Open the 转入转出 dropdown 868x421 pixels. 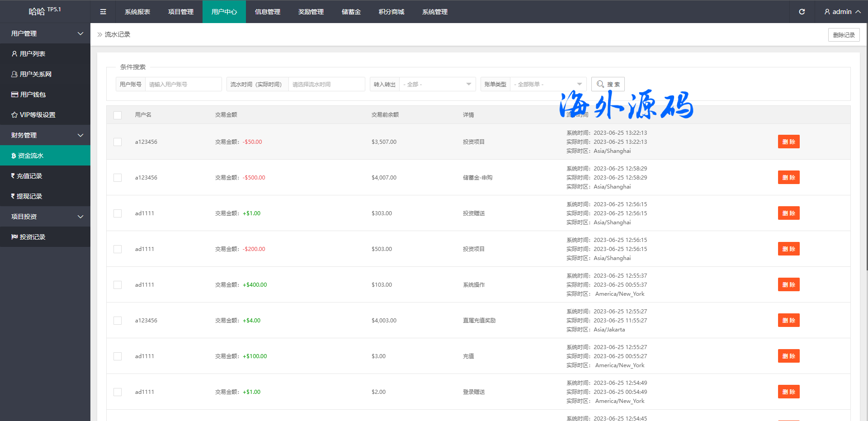tap(437, 85)
